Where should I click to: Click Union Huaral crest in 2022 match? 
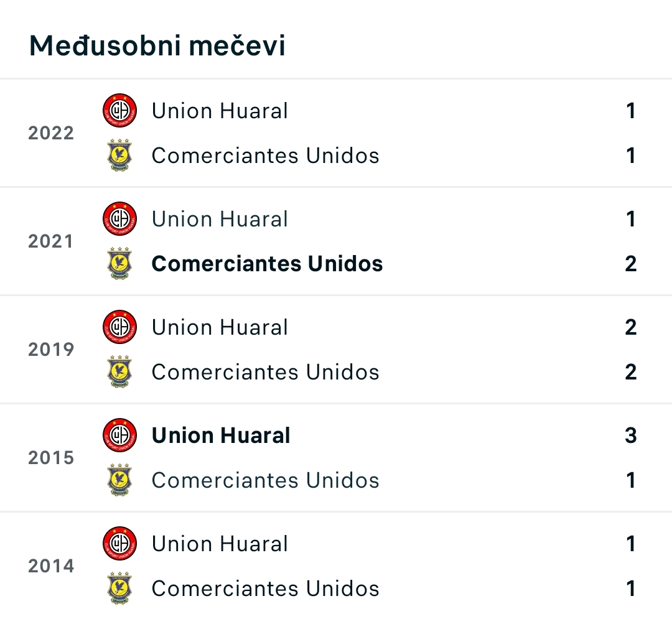coord(119,111)
